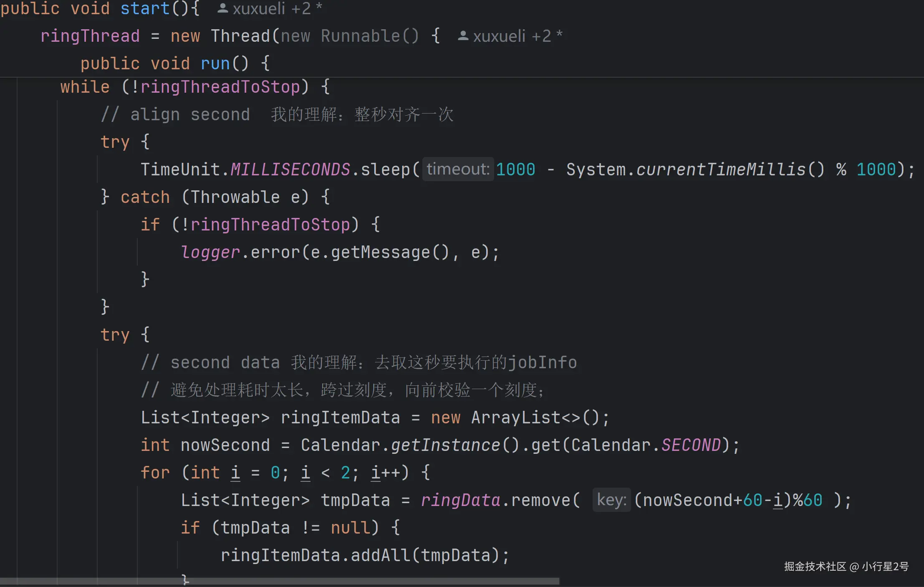Screen dimensions: 924x587
Task: Click the catch (Throwable e) keyword
Action: [x=145, y=197]
